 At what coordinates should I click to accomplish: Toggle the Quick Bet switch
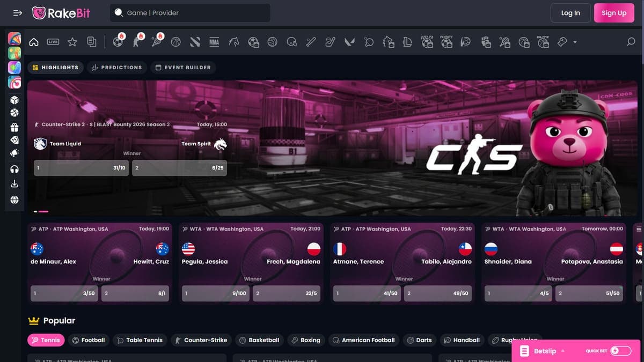[x=621, y=351]
